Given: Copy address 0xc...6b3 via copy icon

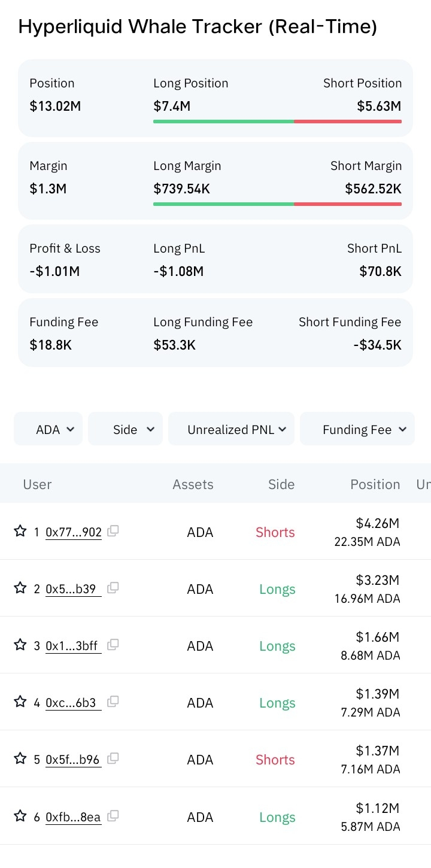Looking at the screenshot, I should [x=113, y=702].
